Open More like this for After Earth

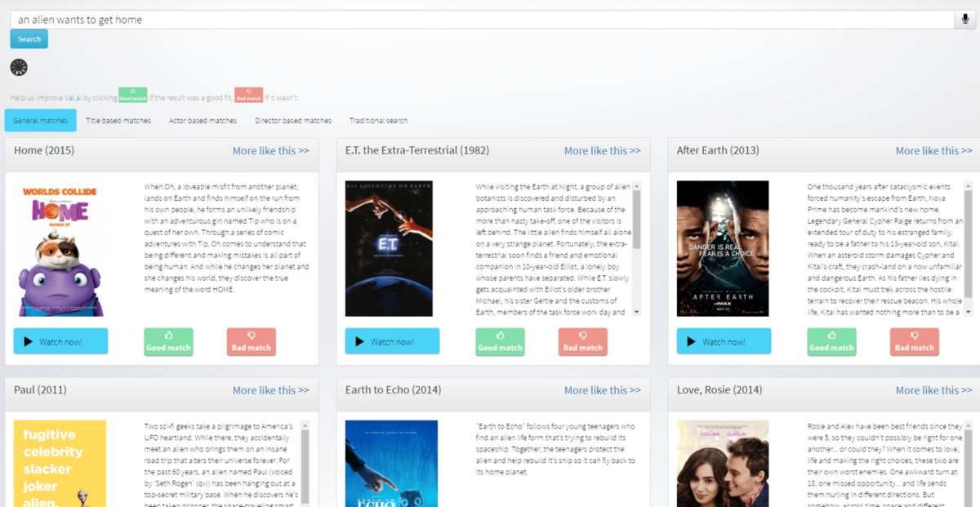click(934, 151)
